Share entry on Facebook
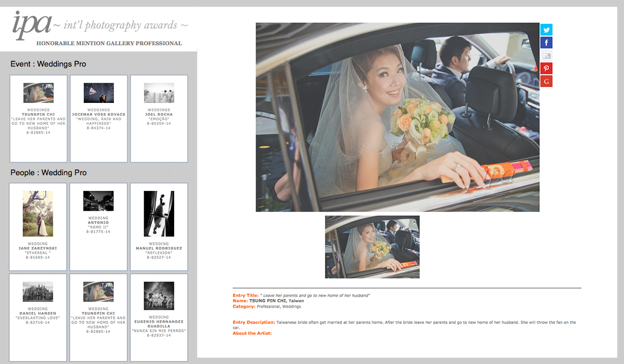The image size is (624, 364). 546,43
